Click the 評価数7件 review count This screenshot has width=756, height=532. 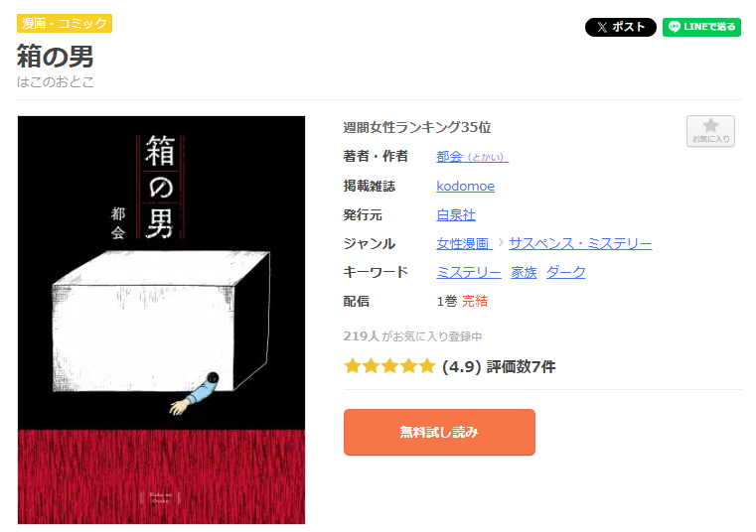click(522, 367)
